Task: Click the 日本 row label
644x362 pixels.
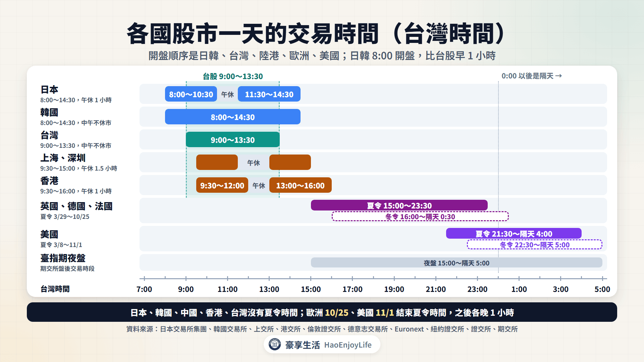Action: pos(49,89)
